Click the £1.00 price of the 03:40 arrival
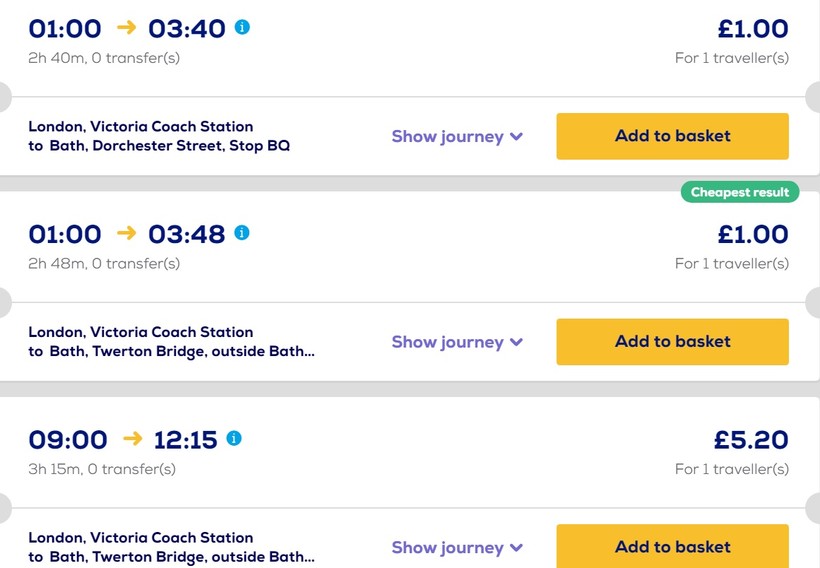The image size is (820, 568). pos(753,29)
